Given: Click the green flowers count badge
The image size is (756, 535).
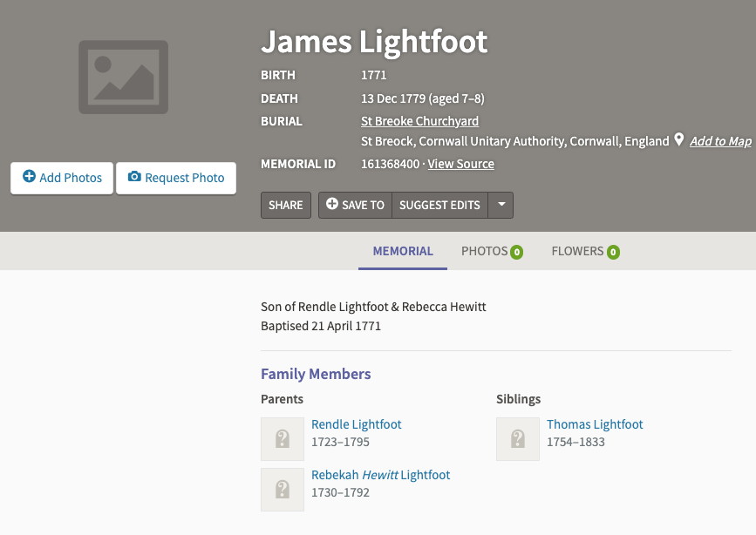Looking at the screenshot, I should 613,253.
